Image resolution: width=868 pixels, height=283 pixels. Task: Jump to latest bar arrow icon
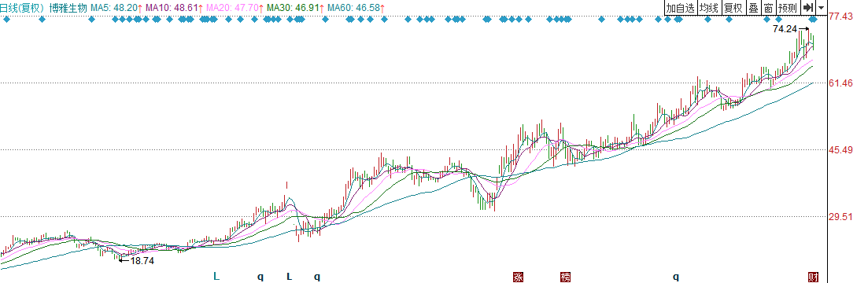[x=808, y=8]
